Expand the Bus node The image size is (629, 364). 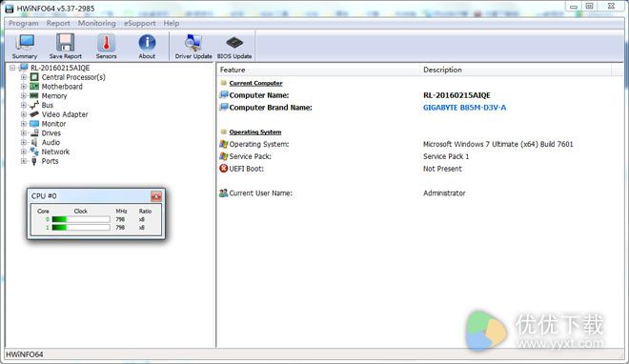(x=24, y=105)
